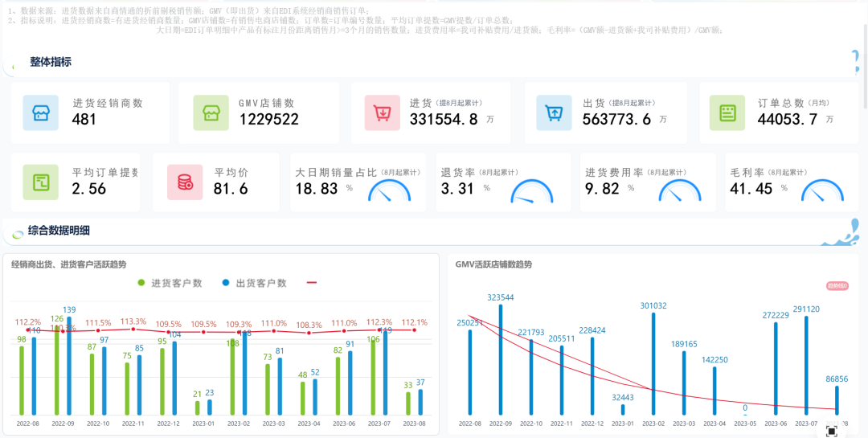
Task: Click the gauge dial for 退货率
Action: (x=532, y=190)
